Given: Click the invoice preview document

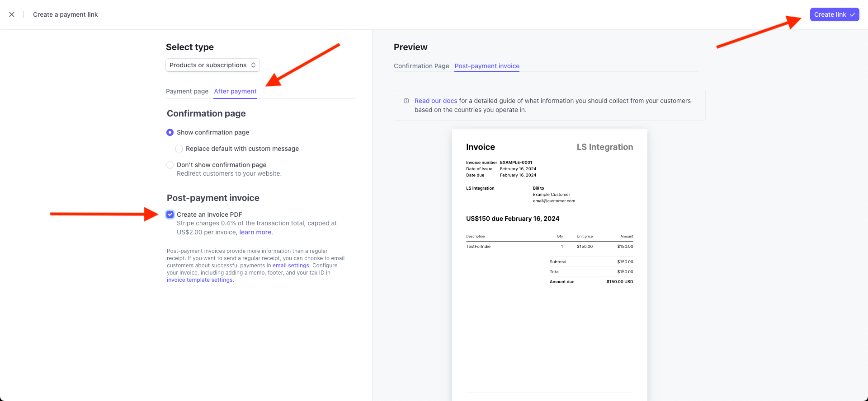Looking at the screenshot, I should [x=549, y=316].
